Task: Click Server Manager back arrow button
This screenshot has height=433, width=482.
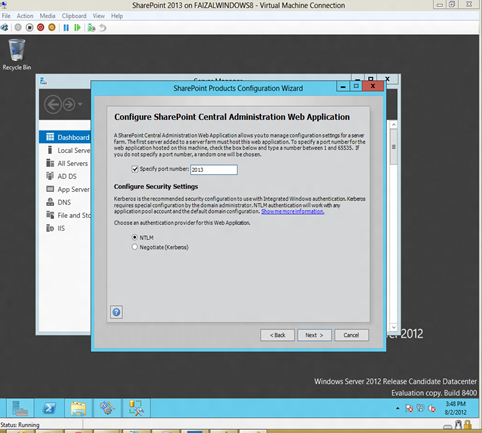Action: click(x=53, y=105)
